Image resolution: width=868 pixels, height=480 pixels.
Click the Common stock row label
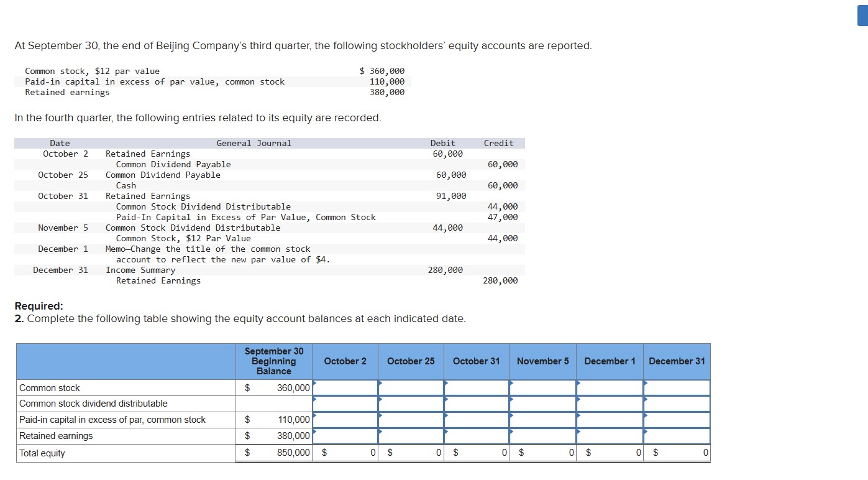pos(50,388)
